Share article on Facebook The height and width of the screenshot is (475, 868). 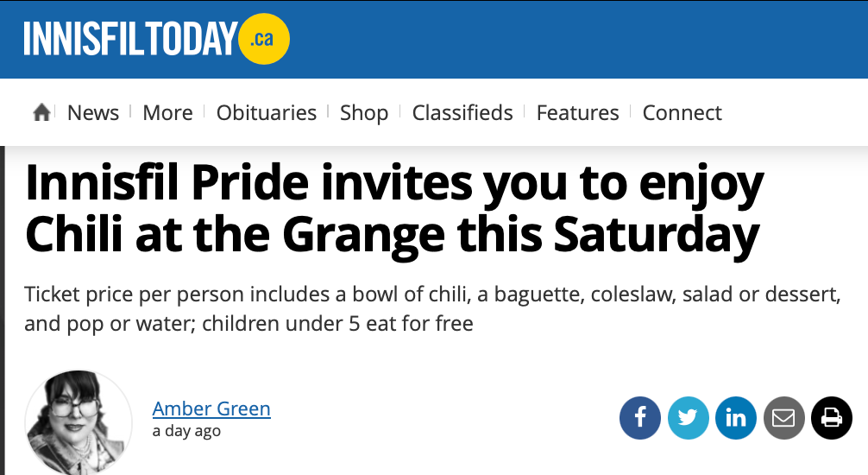point(640,419)
